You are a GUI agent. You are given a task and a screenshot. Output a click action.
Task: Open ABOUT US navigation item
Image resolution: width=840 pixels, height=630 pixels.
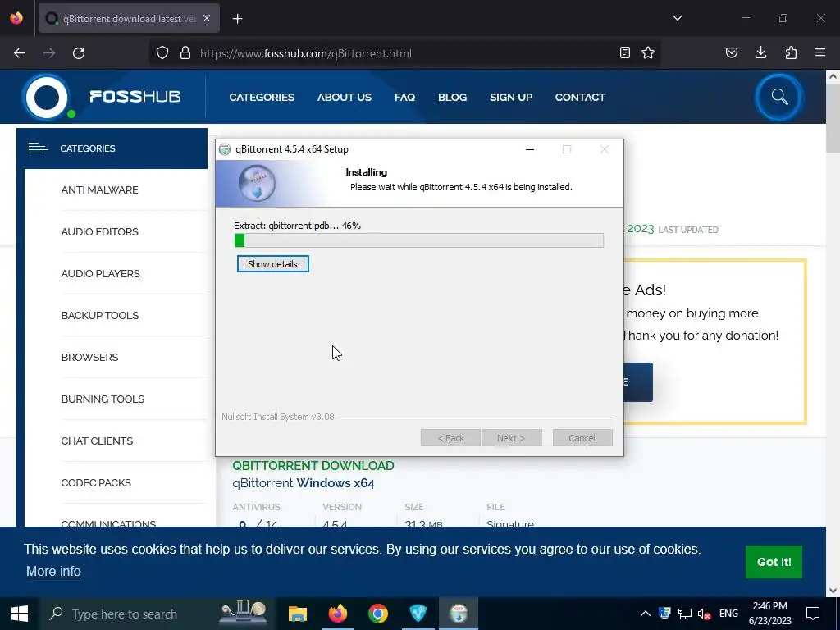[344, 97]
